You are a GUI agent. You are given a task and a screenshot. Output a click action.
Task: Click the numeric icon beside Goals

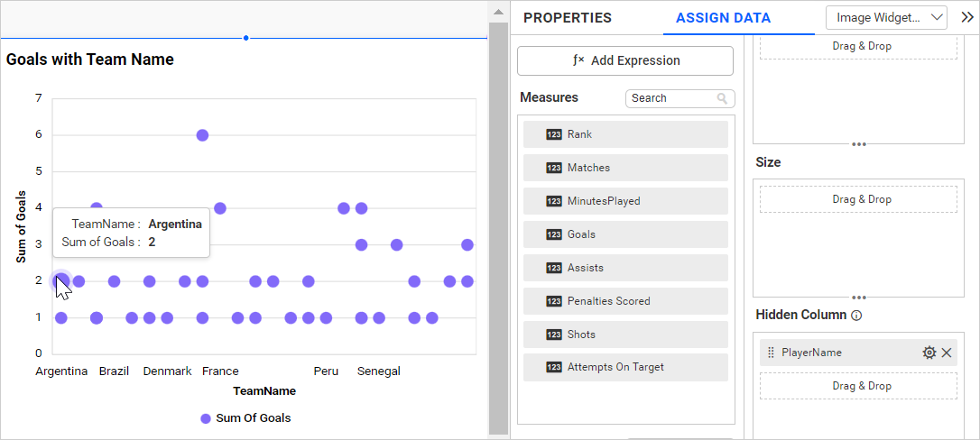554,234
